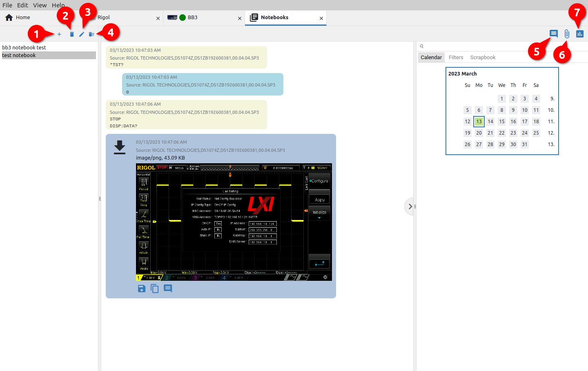Select 'bb3 notebook test' in the list

coord(49,48)
